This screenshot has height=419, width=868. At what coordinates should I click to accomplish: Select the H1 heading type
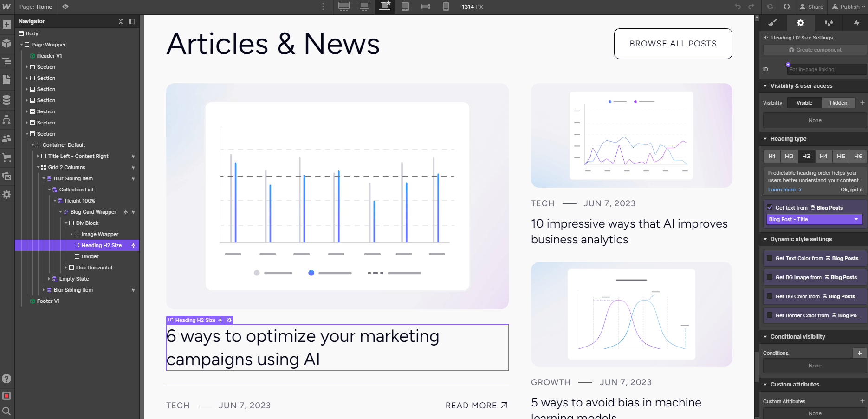coord(771,157)
